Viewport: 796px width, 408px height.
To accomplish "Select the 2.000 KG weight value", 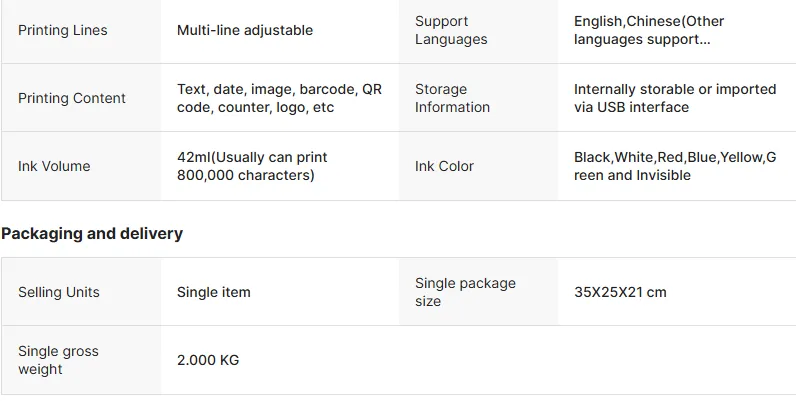I will pos(208,360).
